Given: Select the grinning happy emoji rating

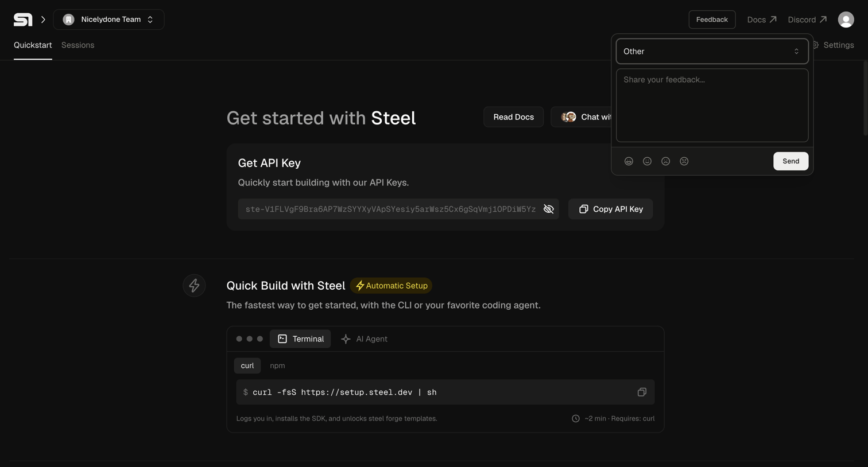Looking at the screenshot, I should click(629, 161).
